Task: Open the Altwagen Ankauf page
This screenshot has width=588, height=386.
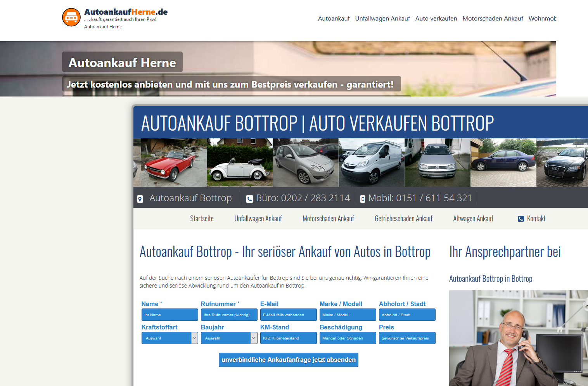Action: click(x=473, y=219)
